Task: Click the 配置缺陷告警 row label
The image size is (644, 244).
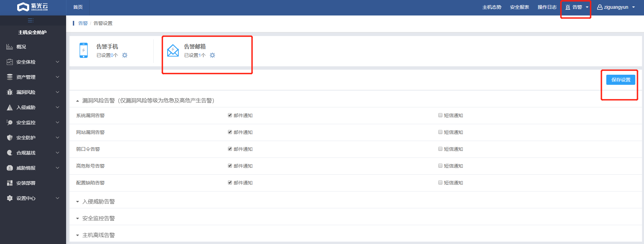Action: (90, 183)
